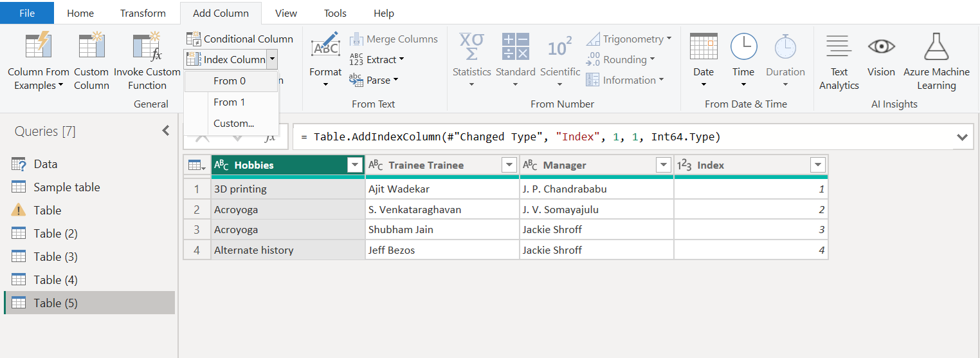Click the Date calendar icon
Image resolution: width=980 pixels, height=358 pixels.
tap(703, 46)
